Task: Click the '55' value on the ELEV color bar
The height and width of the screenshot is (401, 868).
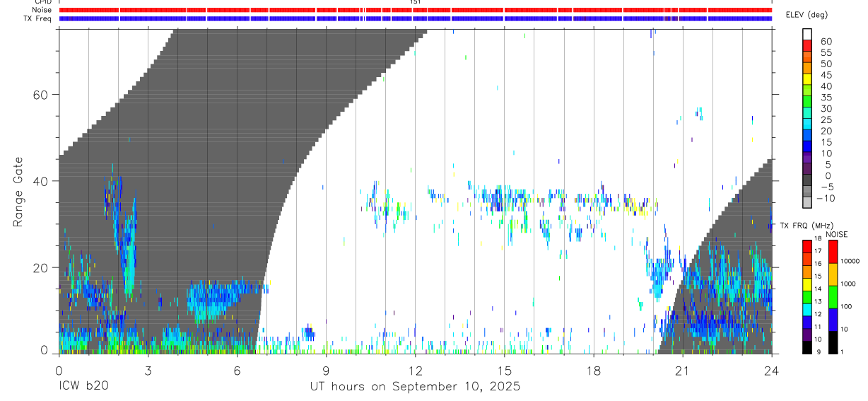Action: coord(826,53)
